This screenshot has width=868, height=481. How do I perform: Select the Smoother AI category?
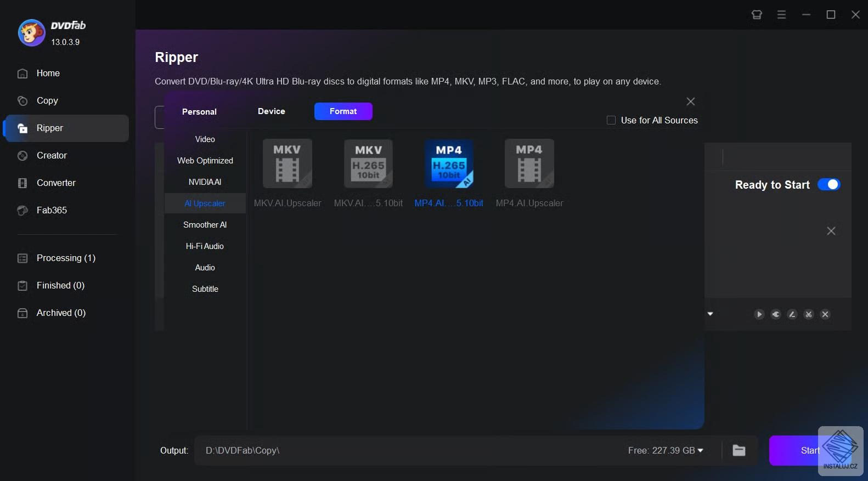coord(205,225)
